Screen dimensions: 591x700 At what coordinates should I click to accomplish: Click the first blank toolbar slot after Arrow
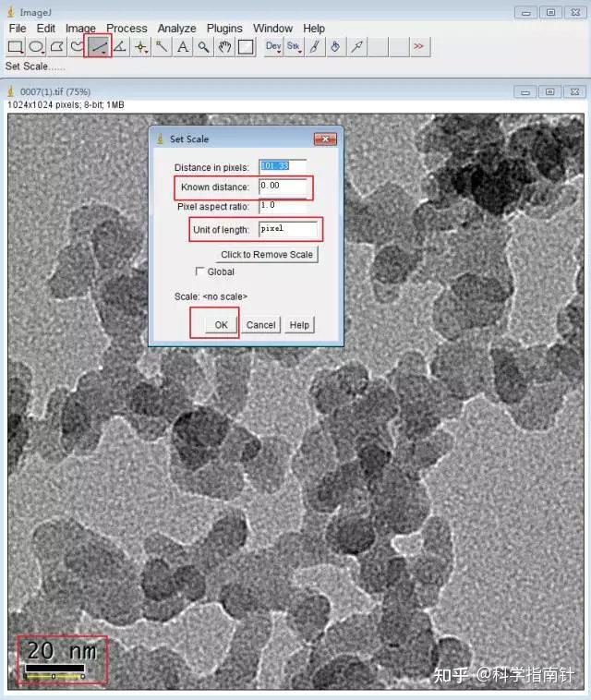click(x=377, y=46)
